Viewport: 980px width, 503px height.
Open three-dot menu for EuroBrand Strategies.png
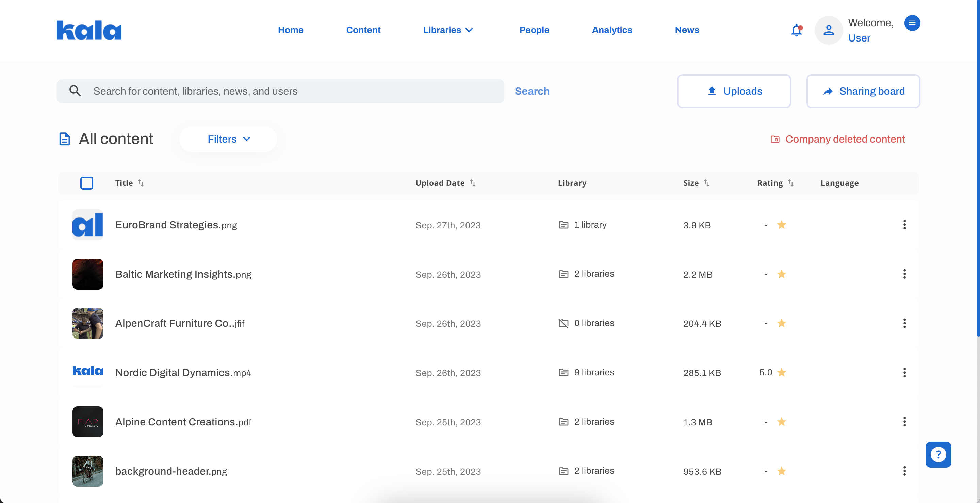[904, 225]
